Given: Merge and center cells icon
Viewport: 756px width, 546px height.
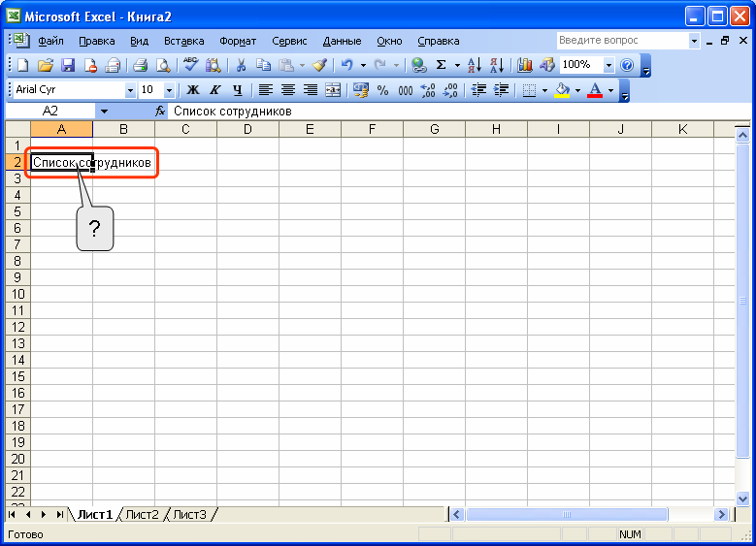Looking at the screenshot, I should pos(333,90).
